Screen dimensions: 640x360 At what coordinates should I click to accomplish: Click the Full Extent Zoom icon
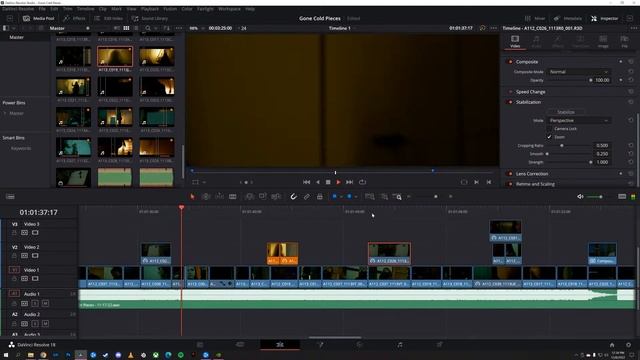pos(369,197)
